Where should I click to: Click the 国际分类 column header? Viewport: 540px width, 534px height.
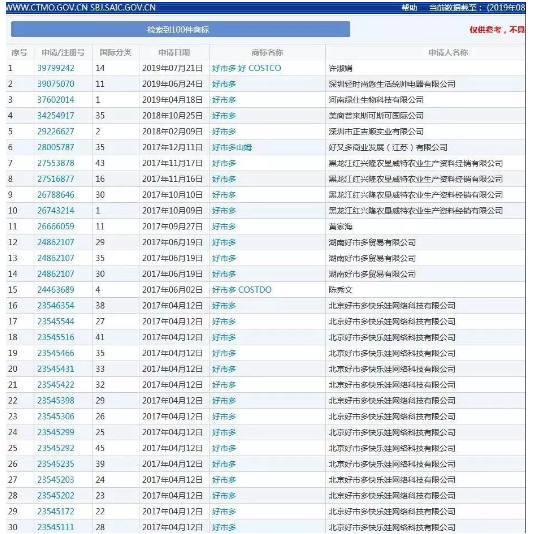(x=115, y=53)
